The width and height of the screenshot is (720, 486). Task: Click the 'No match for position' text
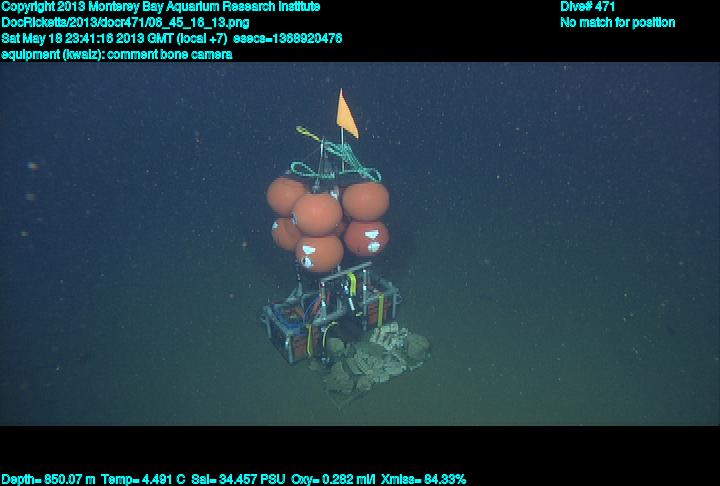(x=618, y=23)
